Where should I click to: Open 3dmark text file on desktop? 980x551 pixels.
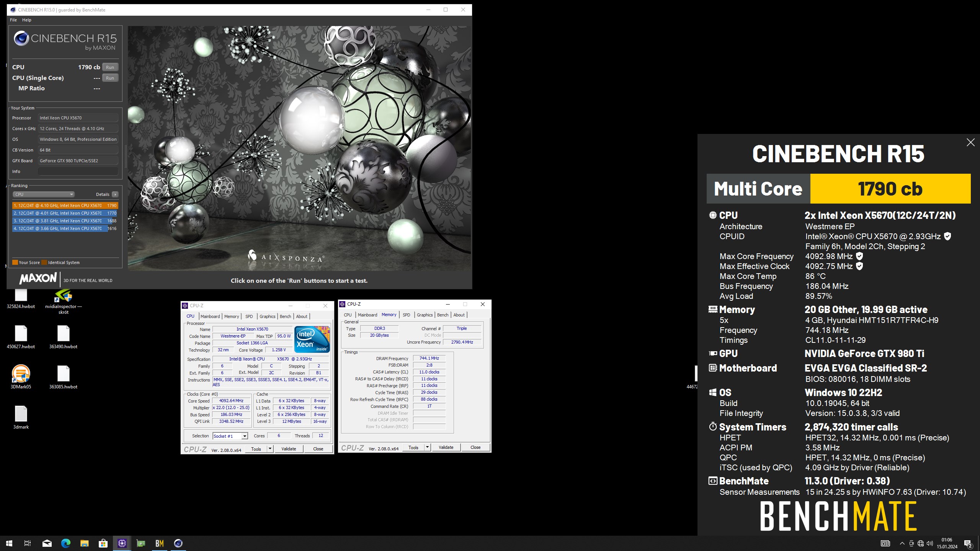21,417
